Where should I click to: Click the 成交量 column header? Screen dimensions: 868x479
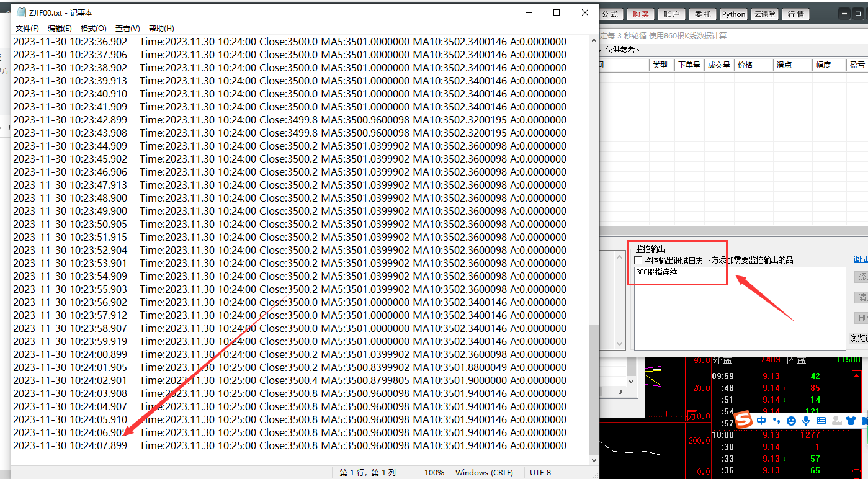pyautogui.click(x=719, y=65)
